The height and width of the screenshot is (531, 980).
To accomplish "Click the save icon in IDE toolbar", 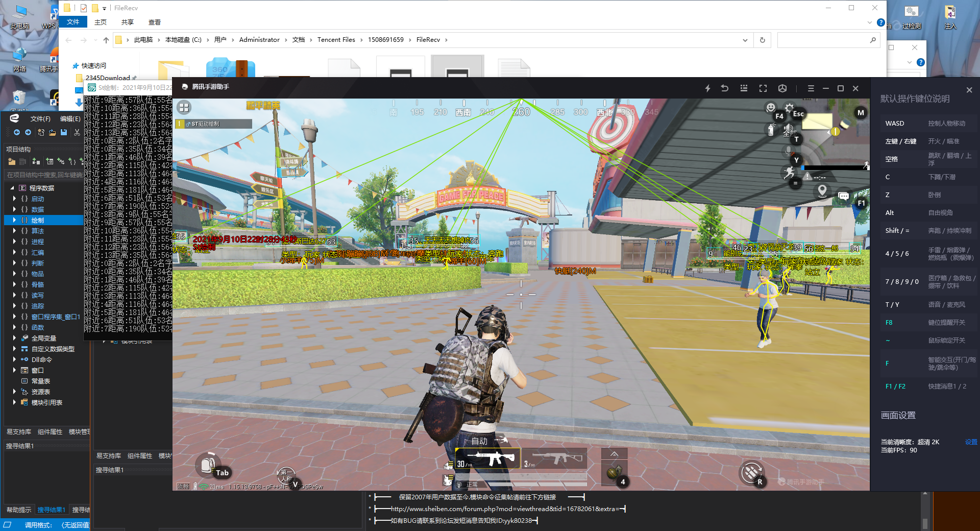I will 64,132.
